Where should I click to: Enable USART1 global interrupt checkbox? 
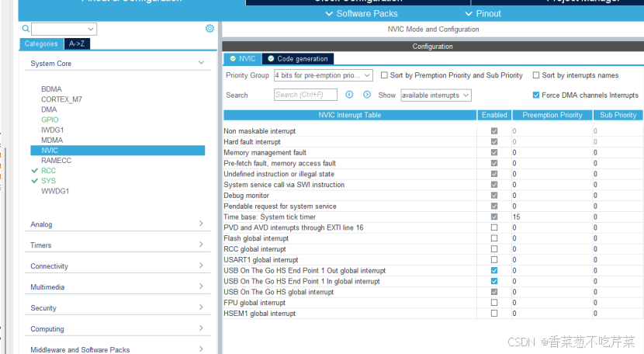pos(494,259)
